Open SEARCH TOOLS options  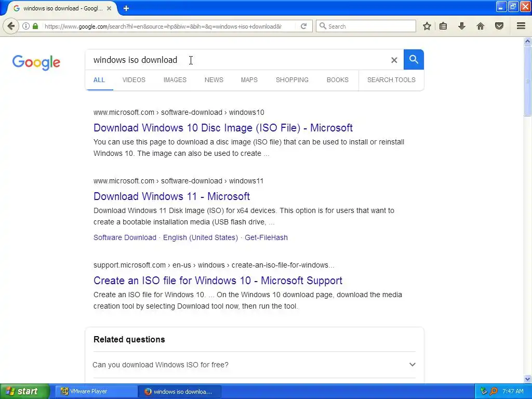coord(391,80)
